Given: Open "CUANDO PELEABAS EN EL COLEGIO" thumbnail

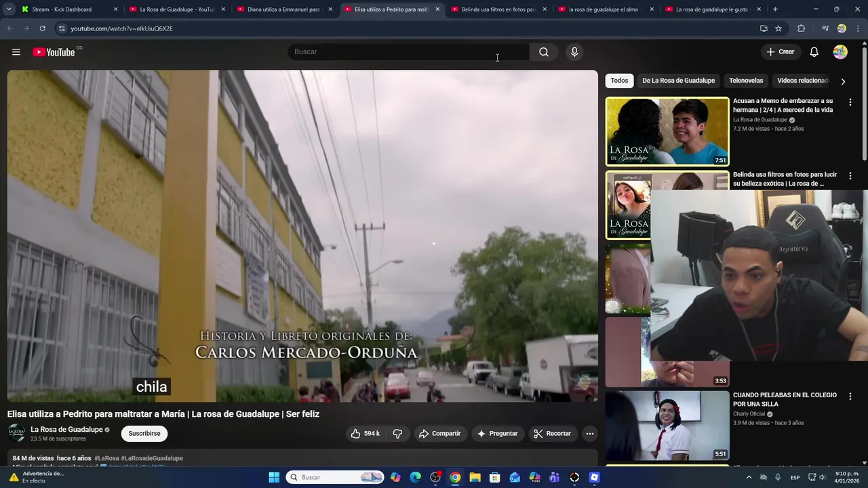Looking at the screenshot, I should (x=667, y=426).
